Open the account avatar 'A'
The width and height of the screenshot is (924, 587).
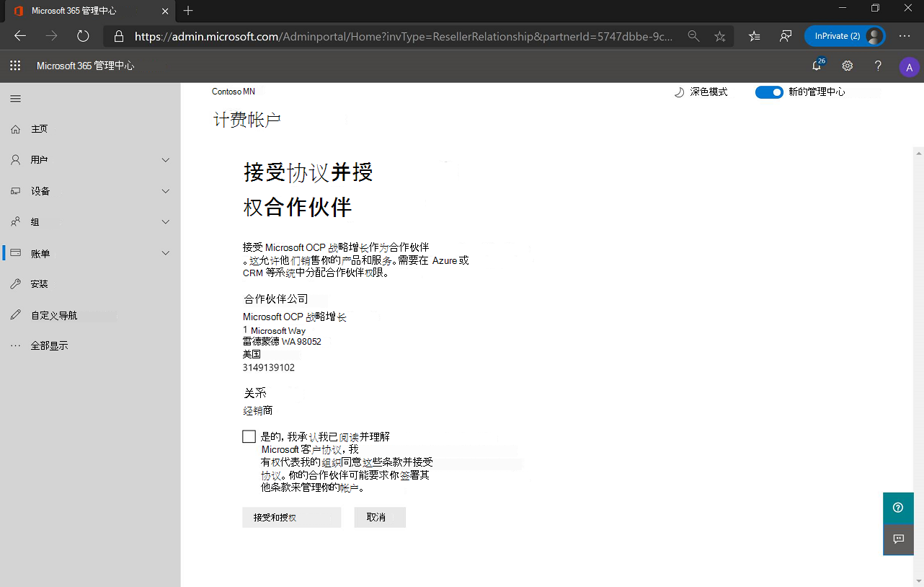pos(909,67)
